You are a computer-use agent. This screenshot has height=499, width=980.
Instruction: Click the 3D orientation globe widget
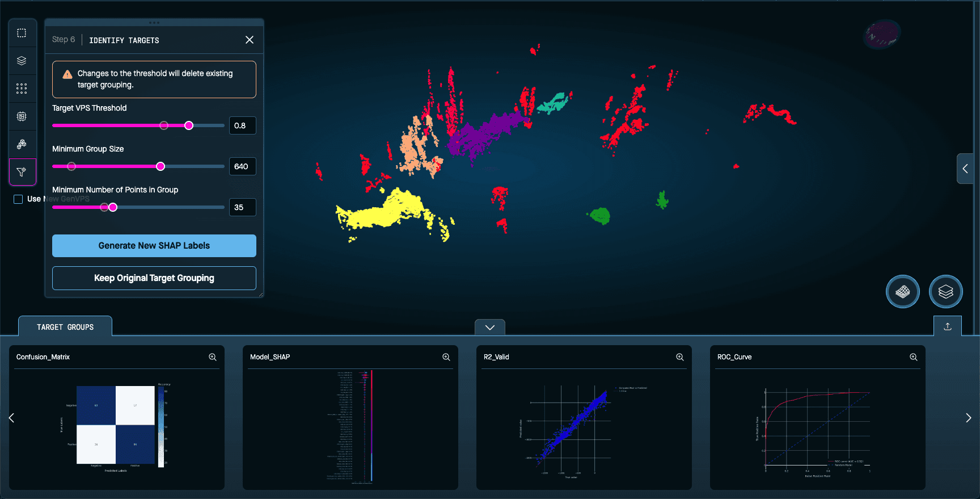pos(882,35)
